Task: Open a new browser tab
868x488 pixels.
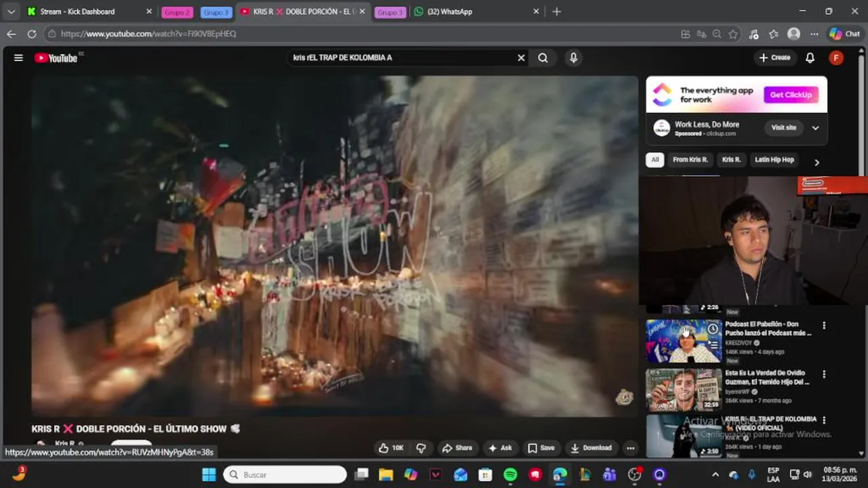Action: point(557,12)
